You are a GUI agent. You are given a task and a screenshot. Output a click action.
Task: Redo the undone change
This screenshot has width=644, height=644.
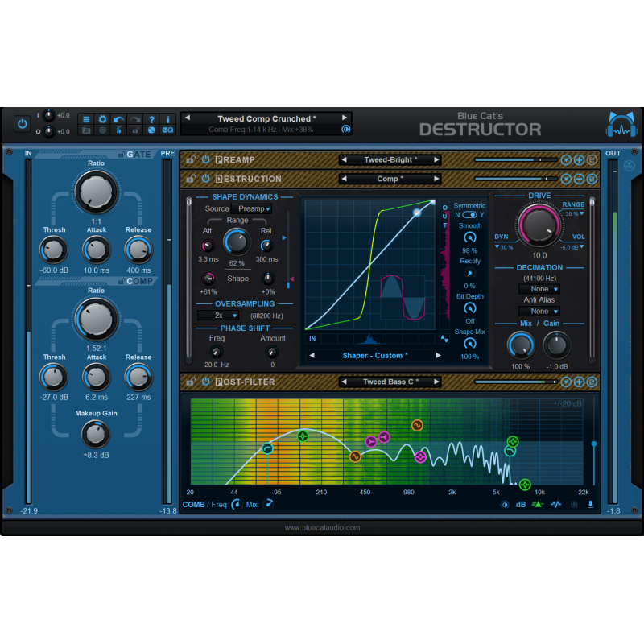pyautogui.click(x=134, y=119)
